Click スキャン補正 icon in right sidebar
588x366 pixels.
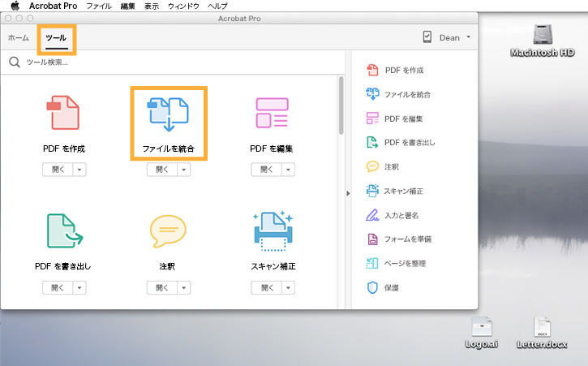coord(372,191)
